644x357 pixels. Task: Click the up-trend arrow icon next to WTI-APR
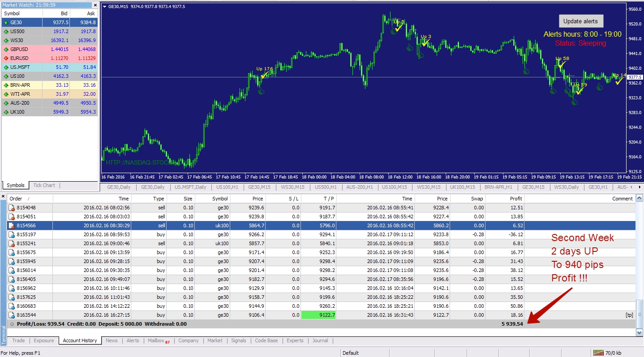tap(6, 94)
